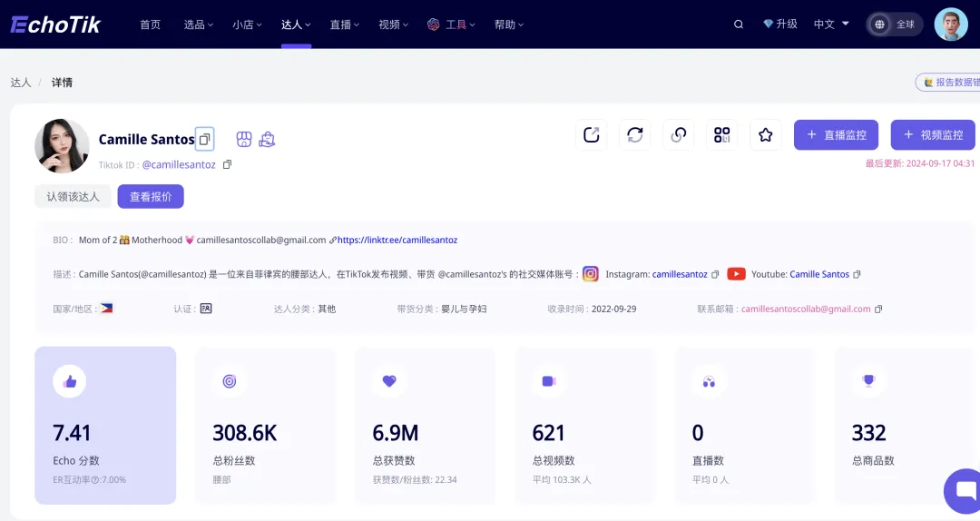
Task: Open the QR code icon button
Action: [x=722, y=134]
